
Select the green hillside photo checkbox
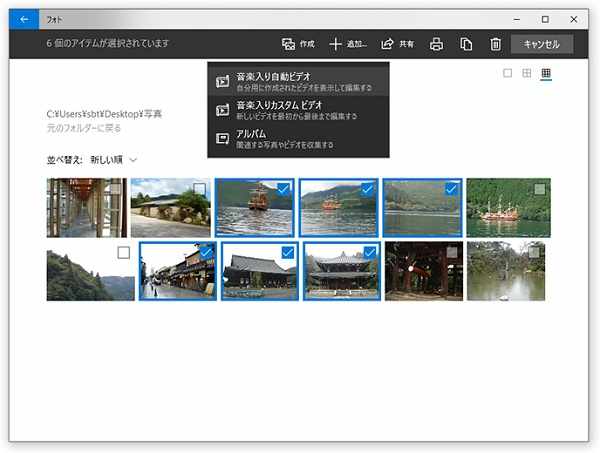123,253
